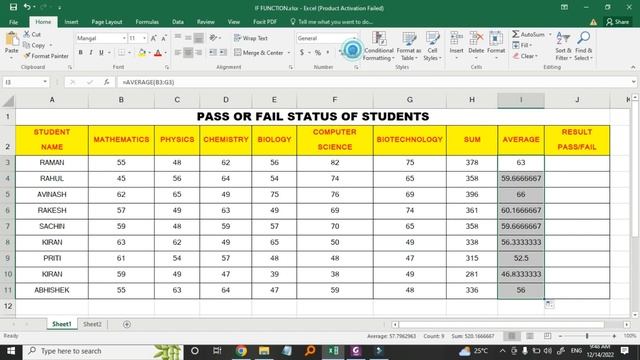Switch to Sheet2 tab
The height and width of the screenshot is (360, 640).
[x=92, y=324]
